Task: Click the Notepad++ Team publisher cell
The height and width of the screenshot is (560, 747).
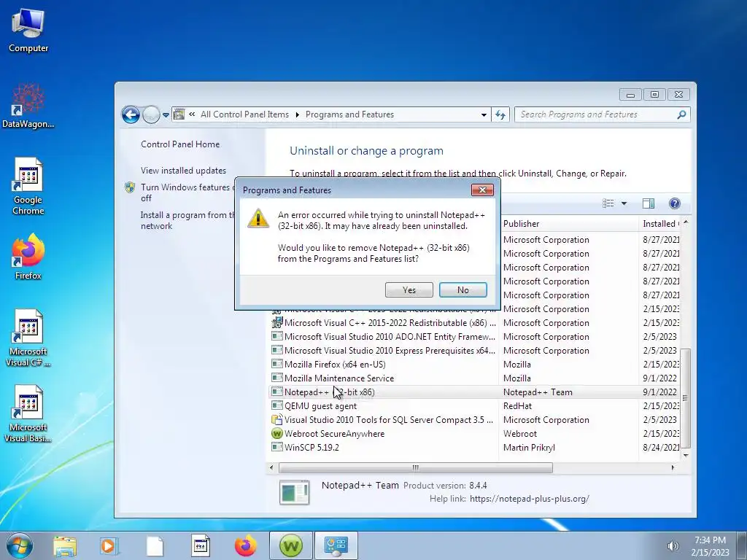Action: 538,392
